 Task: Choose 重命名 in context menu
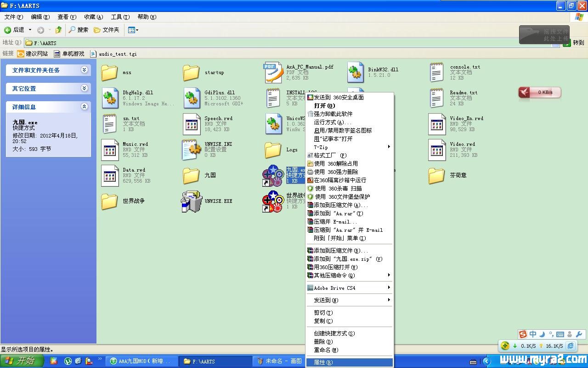[350, 350]
